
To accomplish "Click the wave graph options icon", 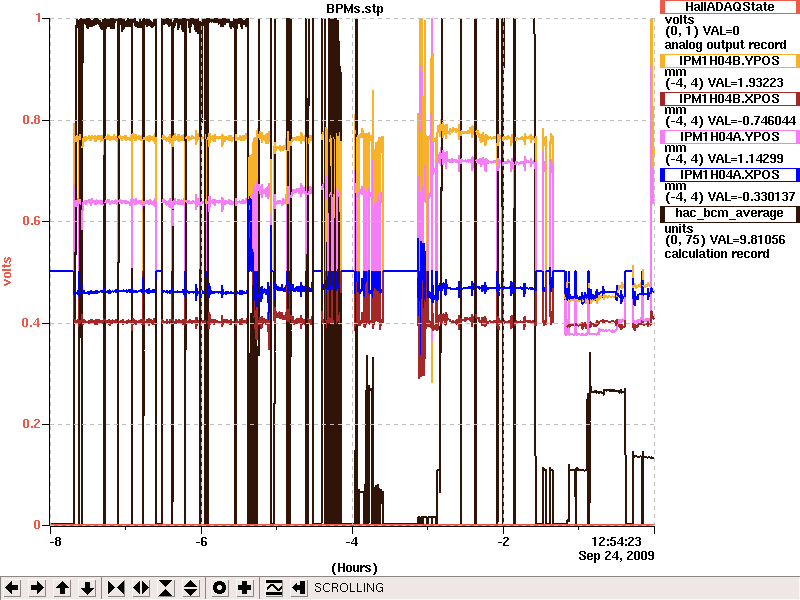I will coord(274,588).
